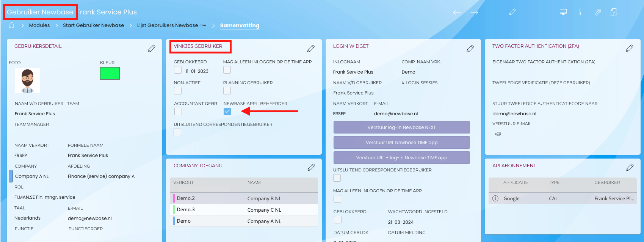This screenshot has height=242, width=644.
Task: Edit the Gebruikersdetail card
Action: pos(152,49)
